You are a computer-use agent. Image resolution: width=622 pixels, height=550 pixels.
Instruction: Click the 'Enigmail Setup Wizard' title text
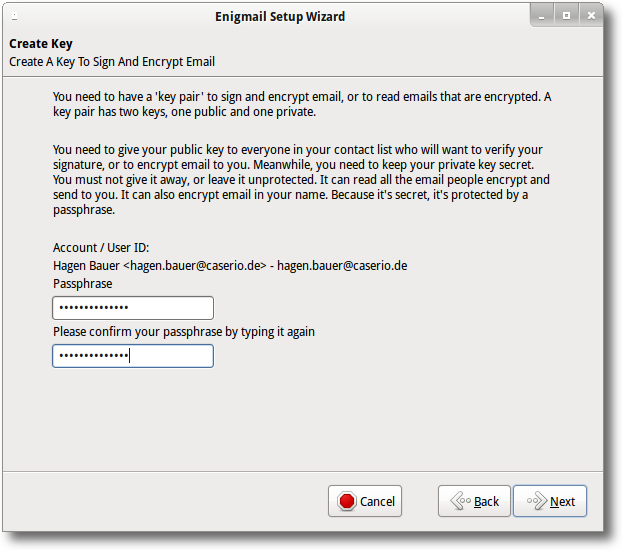point(280,17)
